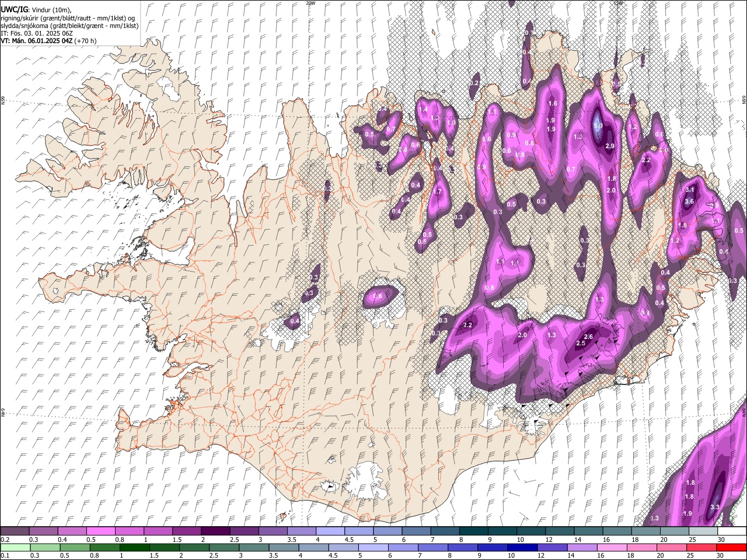Select the '3.6' value label on the map
747x560 pixels.
coord(689,201)
